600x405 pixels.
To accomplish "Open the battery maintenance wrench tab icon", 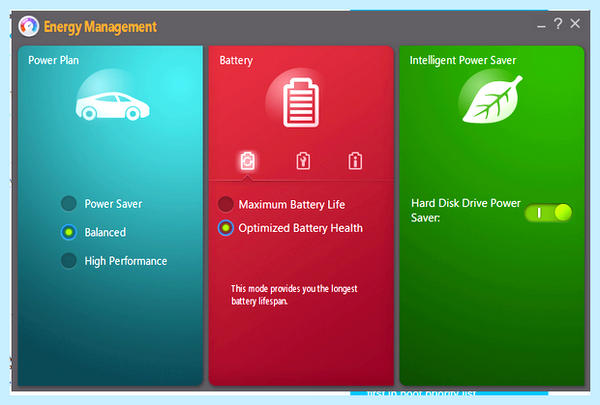I will pos(303,161).
